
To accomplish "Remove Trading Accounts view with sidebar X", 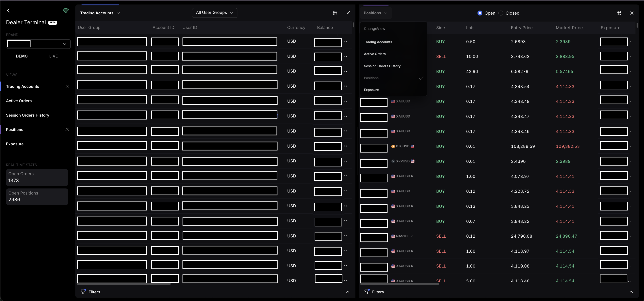I will tap(67, 86).
